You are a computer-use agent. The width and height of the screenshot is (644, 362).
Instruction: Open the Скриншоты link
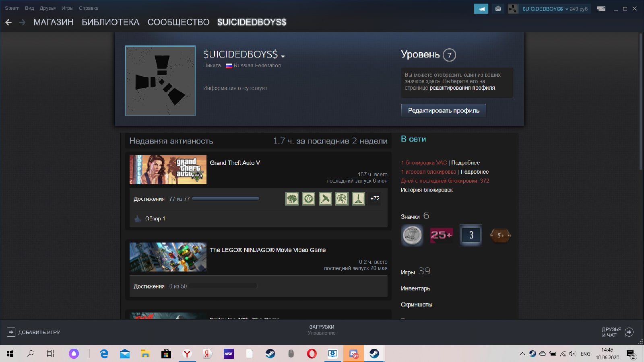pos(417,304)
